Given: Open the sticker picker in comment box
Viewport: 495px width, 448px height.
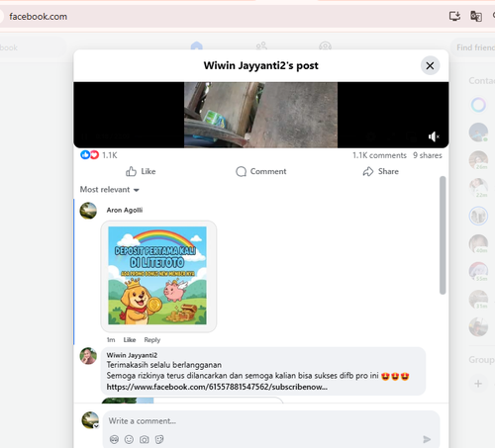Looking at the screenshot, I should (x=159, y=439).
